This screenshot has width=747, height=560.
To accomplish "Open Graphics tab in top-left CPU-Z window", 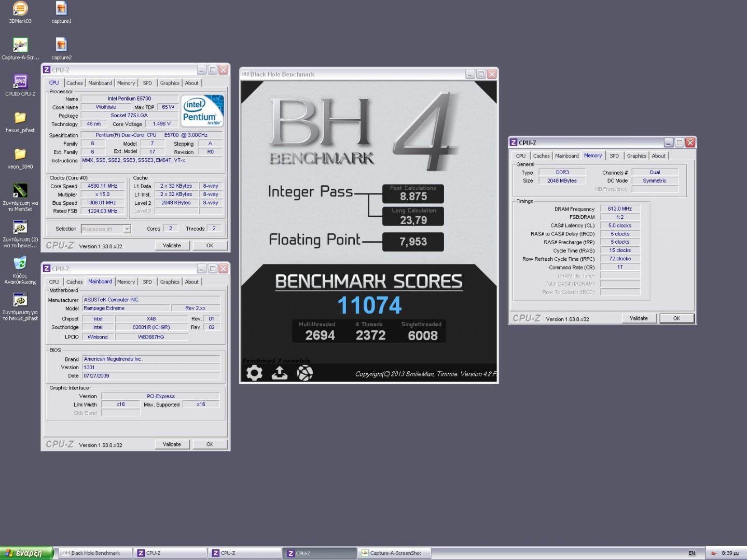I will 170,83.
